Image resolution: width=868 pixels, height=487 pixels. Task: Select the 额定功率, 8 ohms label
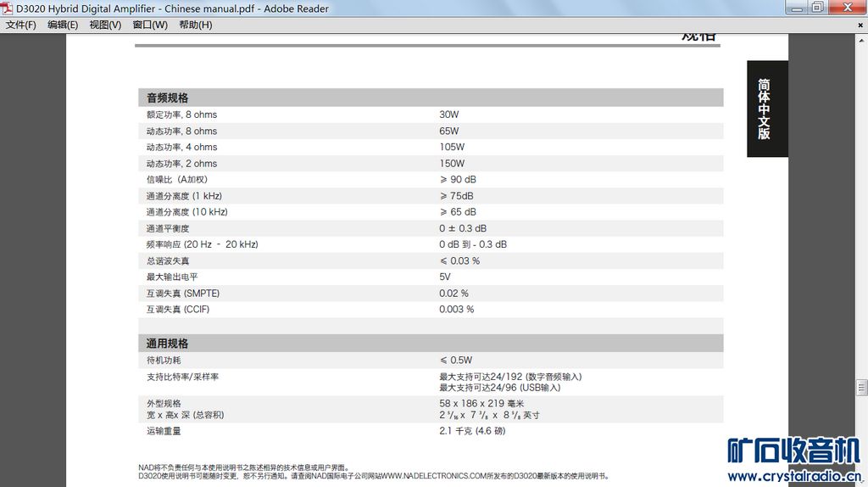pyautogui.click(x=181, y=115)
